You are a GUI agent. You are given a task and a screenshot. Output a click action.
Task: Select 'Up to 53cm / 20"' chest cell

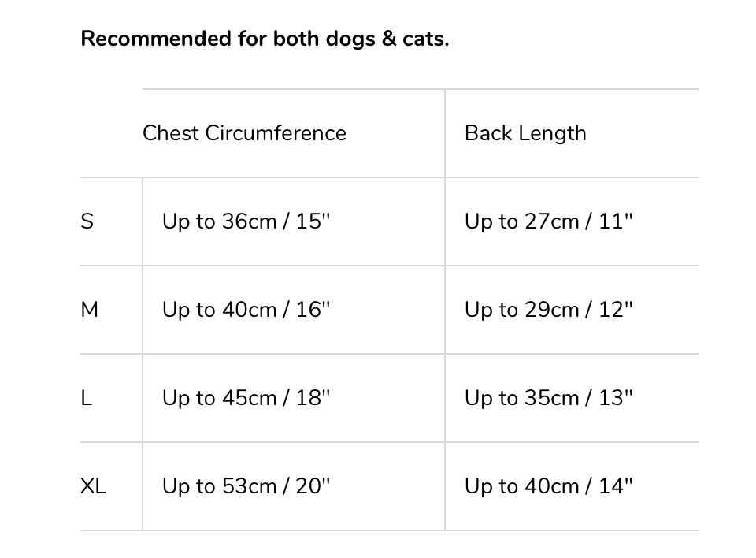click(246, 486)
